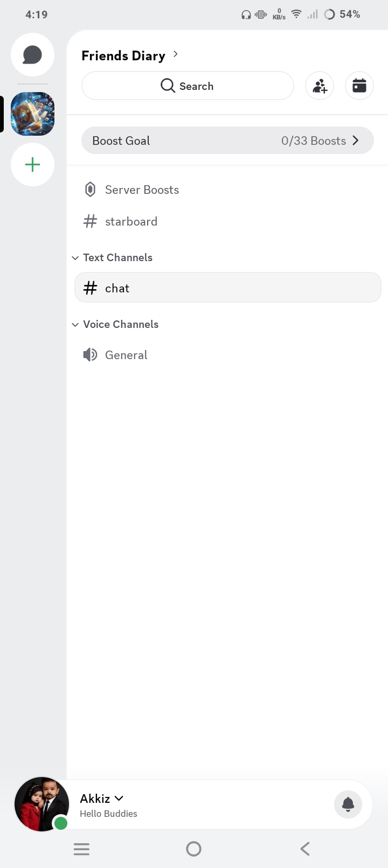Viewport: 388px width, 868px height.
Task: Tap the Android recent apps menu icon
Action: coord(81,849)
